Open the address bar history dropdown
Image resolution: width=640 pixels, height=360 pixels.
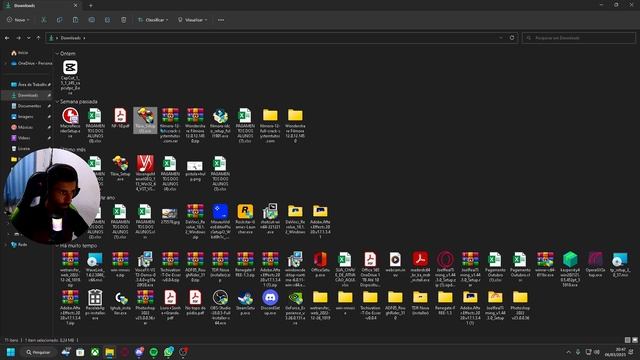(501, 38)
